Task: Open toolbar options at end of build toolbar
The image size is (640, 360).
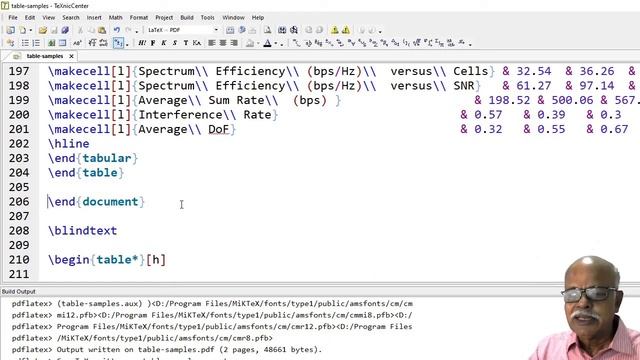Action: point(380,31)
